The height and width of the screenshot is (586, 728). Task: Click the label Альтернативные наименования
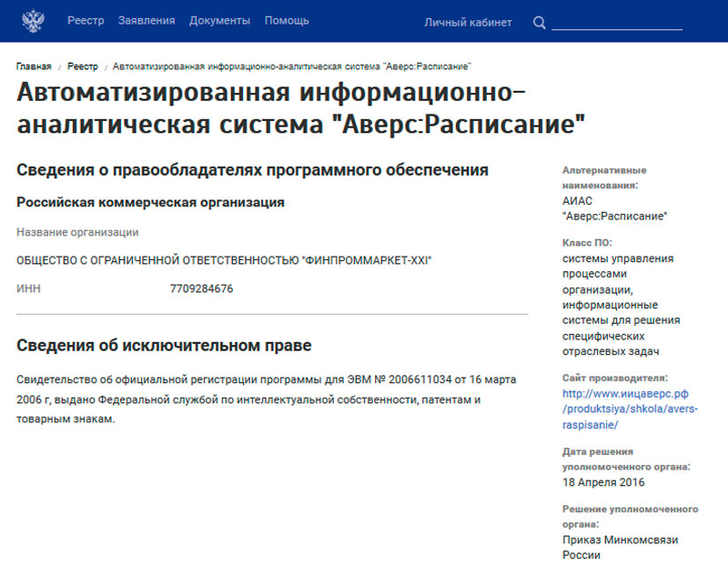(604, 177)
